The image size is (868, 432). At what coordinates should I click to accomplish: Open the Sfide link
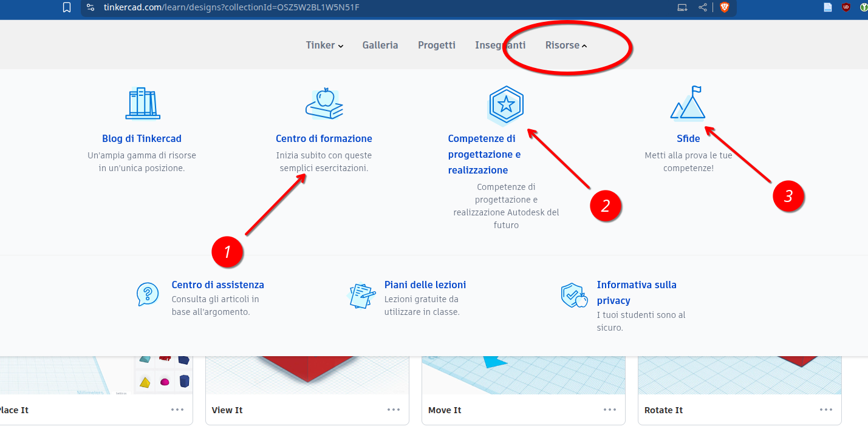click(x=688, y=138)
